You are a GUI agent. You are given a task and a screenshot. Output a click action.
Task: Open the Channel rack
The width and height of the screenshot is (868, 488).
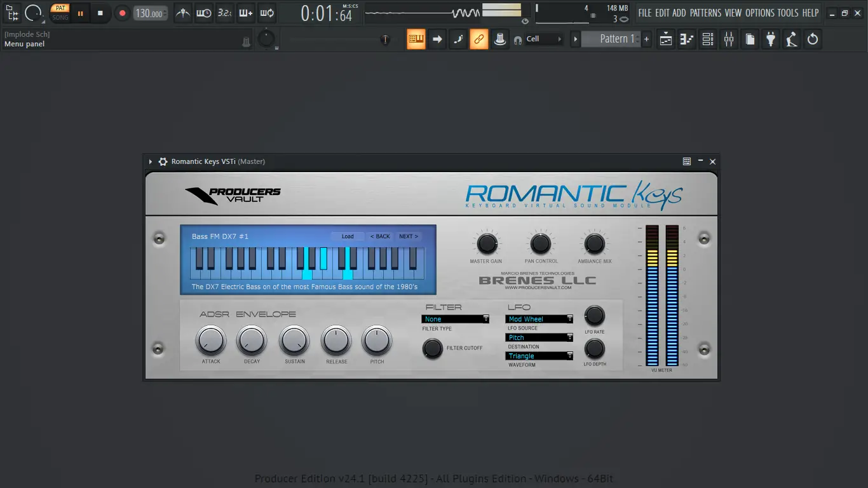pyautogui.click(x=707, y=39)
